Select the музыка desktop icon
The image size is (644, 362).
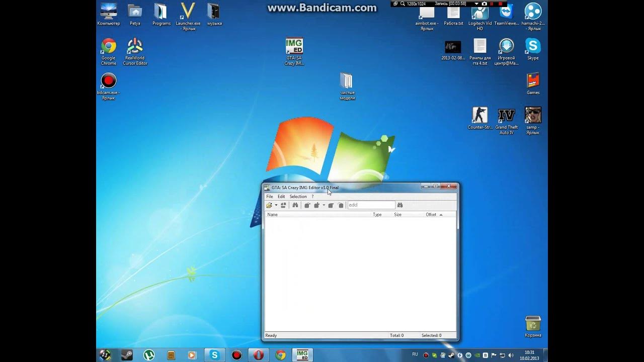point(214,15)
